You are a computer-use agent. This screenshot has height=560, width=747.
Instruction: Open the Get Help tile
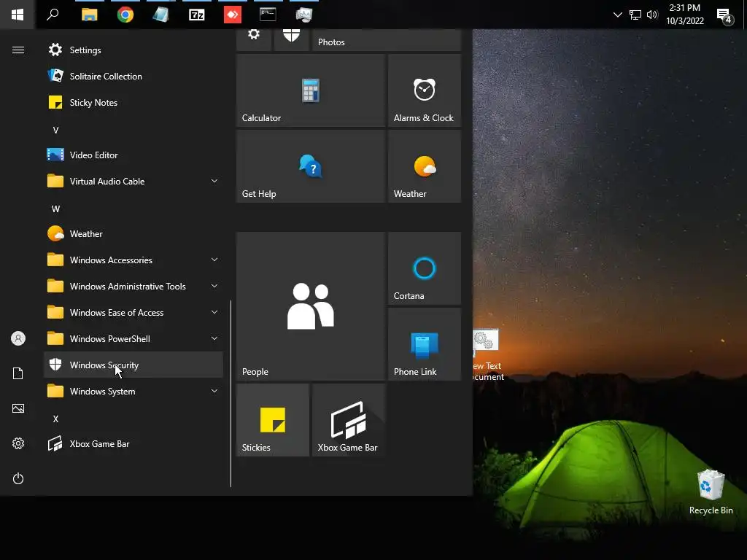pyautogui.click(x=311, y=166)
